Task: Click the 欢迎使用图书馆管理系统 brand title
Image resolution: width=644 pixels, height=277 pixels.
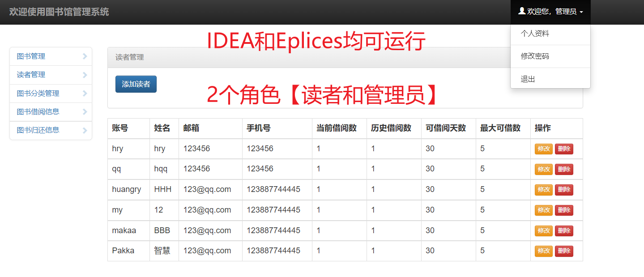Action: point(59,12)
